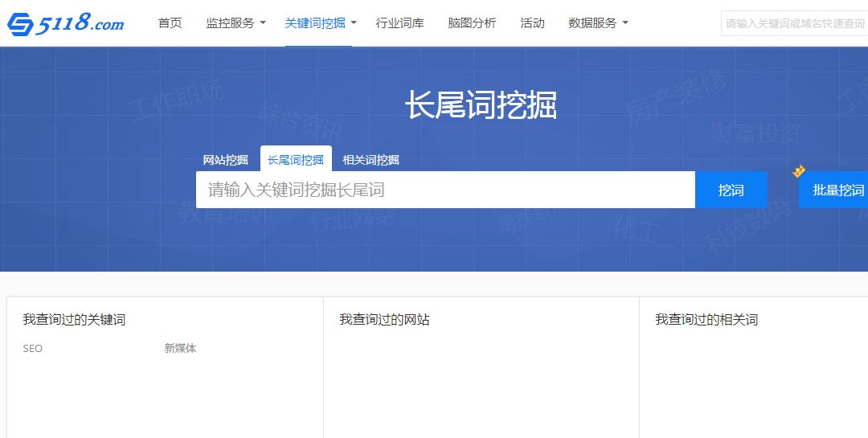Open the queried keyword SEO
The image size is (868, 438).
(x=33, y=348)
